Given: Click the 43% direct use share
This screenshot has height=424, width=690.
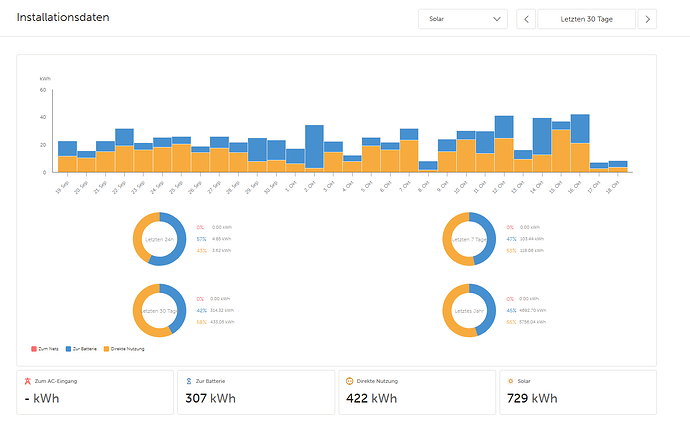Looking at the screenshot, I should 202,250.
